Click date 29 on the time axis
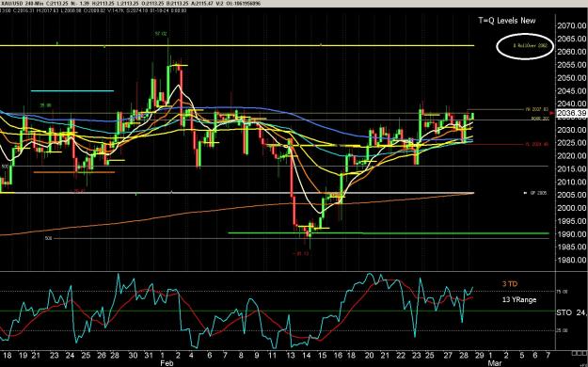 coord(479,356)
